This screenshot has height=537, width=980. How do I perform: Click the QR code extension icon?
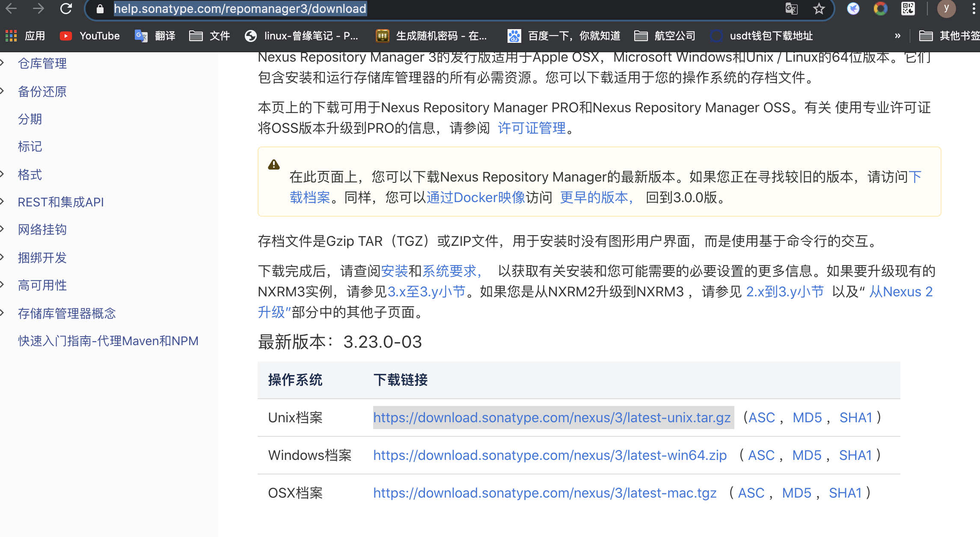coord(908,9)
